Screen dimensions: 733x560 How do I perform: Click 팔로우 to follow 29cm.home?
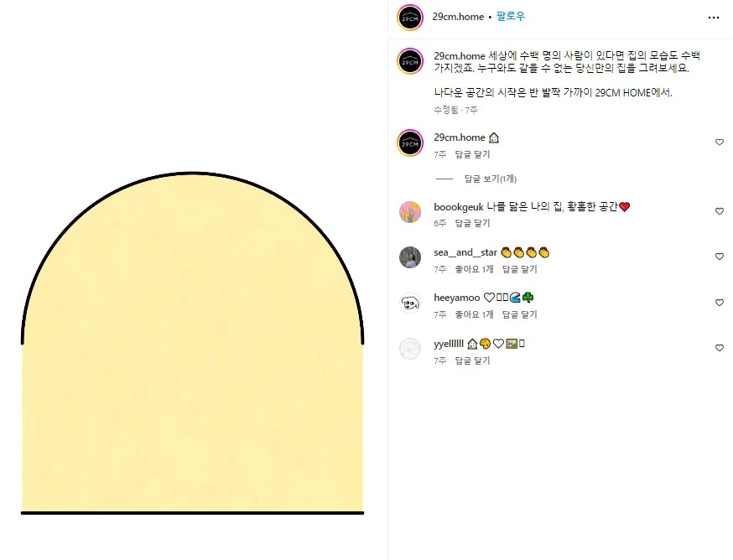pyautogui.click(x=511, y=17)
